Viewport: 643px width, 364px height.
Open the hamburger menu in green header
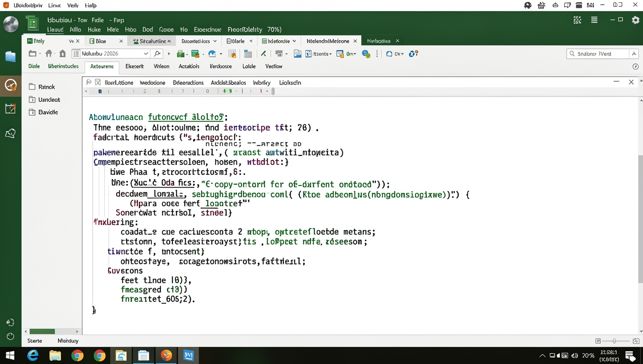pyautogui.click(x=594, y=20)
